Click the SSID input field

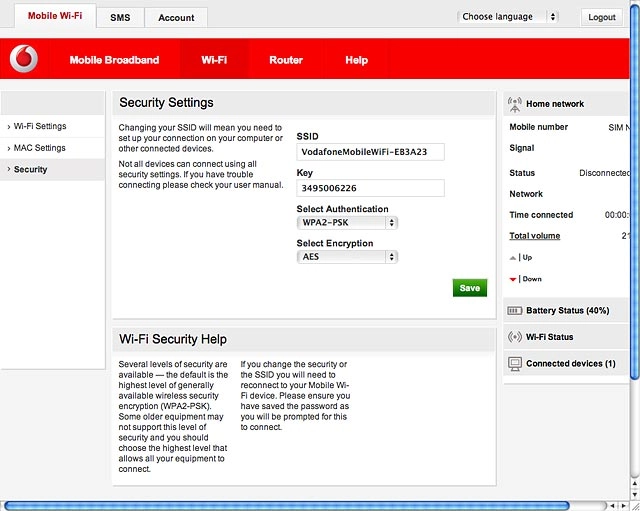point(370,152)
